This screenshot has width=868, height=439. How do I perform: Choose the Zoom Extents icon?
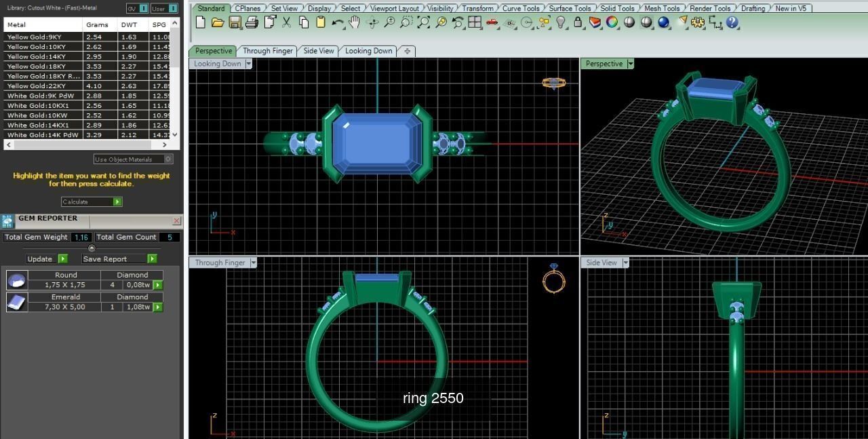[424, 22]
